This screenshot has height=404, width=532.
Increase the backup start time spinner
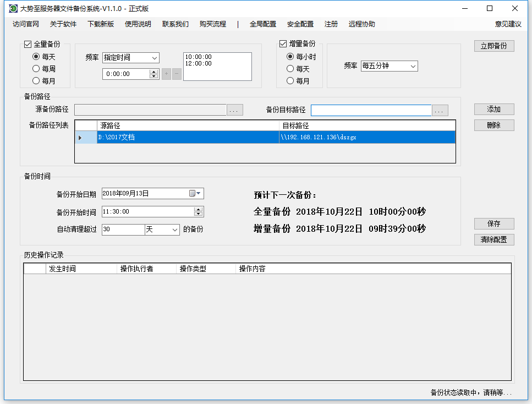[199, 209]
